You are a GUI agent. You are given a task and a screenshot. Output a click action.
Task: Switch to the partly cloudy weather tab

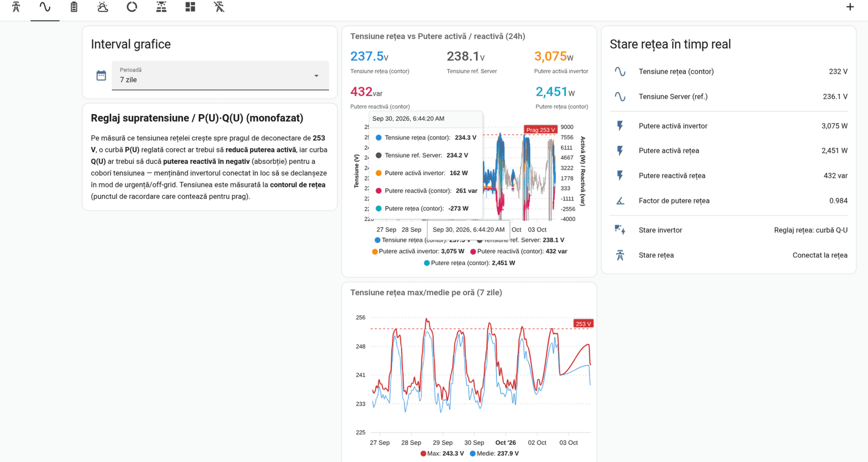pyautogui.click(x=103, y=7)
